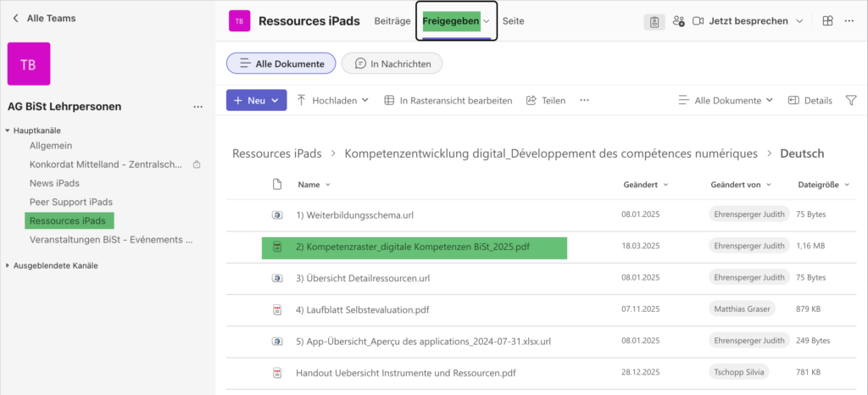Select the Ressources iPads channel
Screen dimensions: 868x395
(x=70, y=220)
